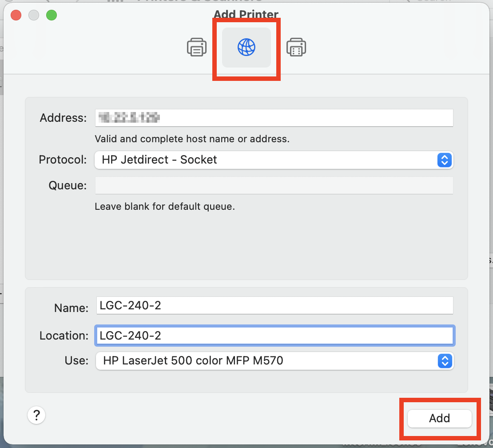This screenshot has width=493, height=448.
Task: Select the Default printer tab icon
Action: tap(197, 48)
